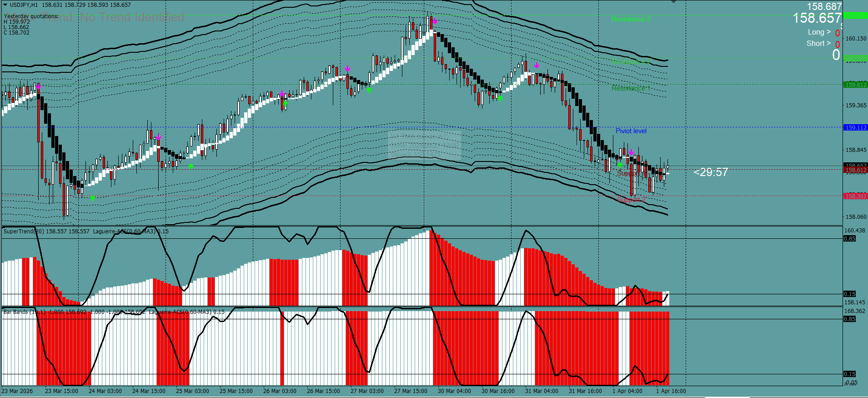Viewport: 868px width, 398px height.
Task: Select the 0.15 level tag in the Bar Bands window
Action: pos(849,374)
